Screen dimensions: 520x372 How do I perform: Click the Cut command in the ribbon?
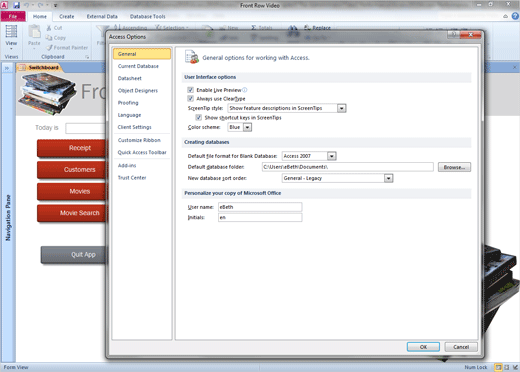point(54,28)
